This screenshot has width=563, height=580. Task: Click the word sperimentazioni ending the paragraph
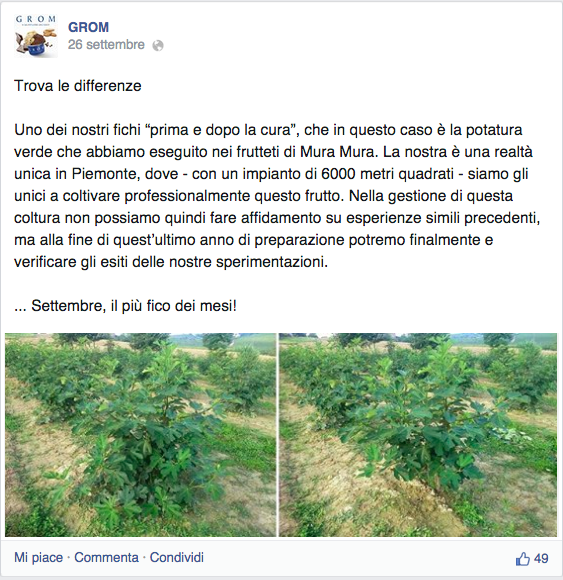272,262
